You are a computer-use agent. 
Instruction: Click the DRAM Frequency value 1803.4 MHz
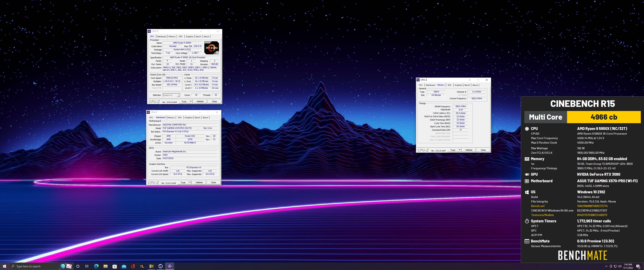pyautogui.click(x=461, y=106)
